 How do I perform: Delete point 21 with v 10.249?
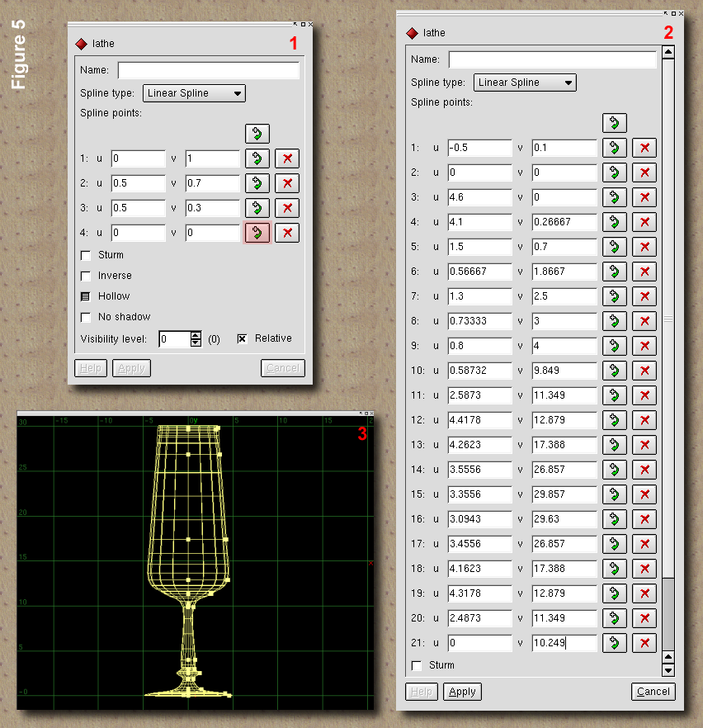pyautogui.click(x=644, y=643)
